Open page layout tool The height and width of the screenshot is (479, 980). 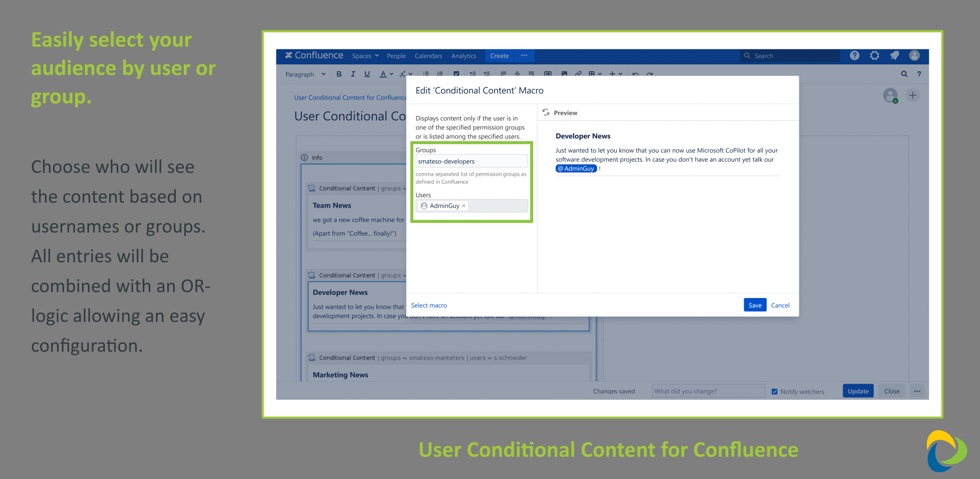point(548,74)
